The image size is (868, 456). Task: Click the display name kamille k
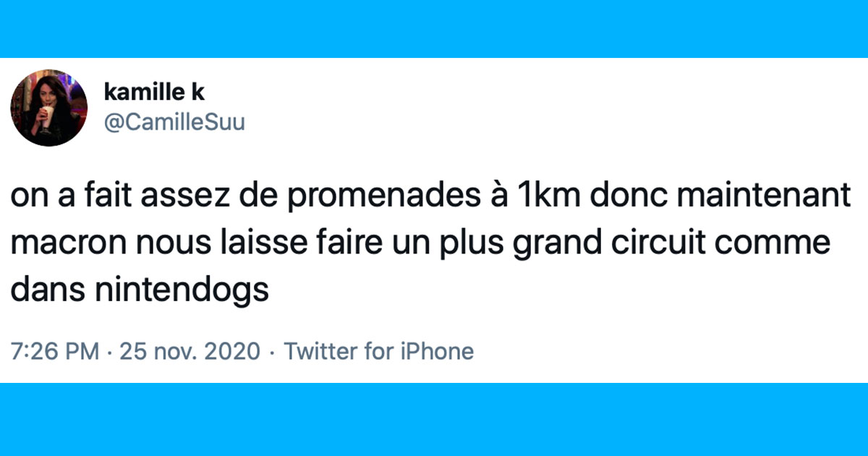click(x=155, y=92)
